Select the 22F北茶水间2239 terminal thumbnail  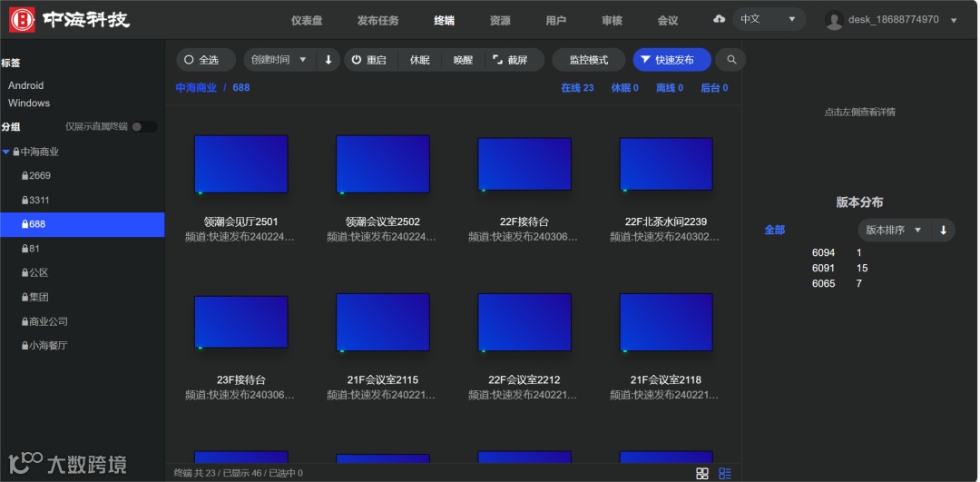[666, 163]
